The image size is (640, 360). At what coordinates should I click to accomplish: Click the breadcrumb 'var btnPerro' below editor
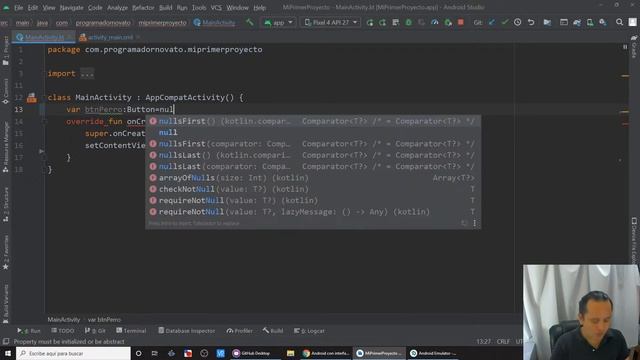[104, 320]
